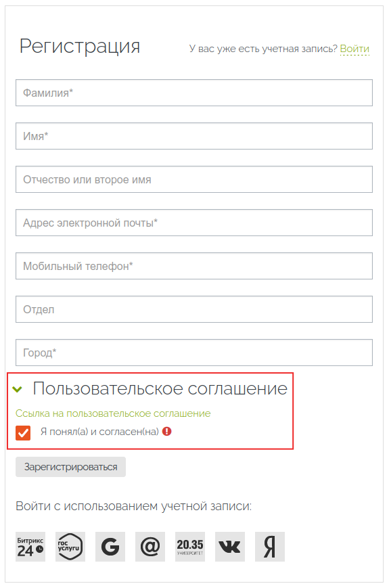
Task: Log in with the Yandex icon
Action: pos(270,546)
